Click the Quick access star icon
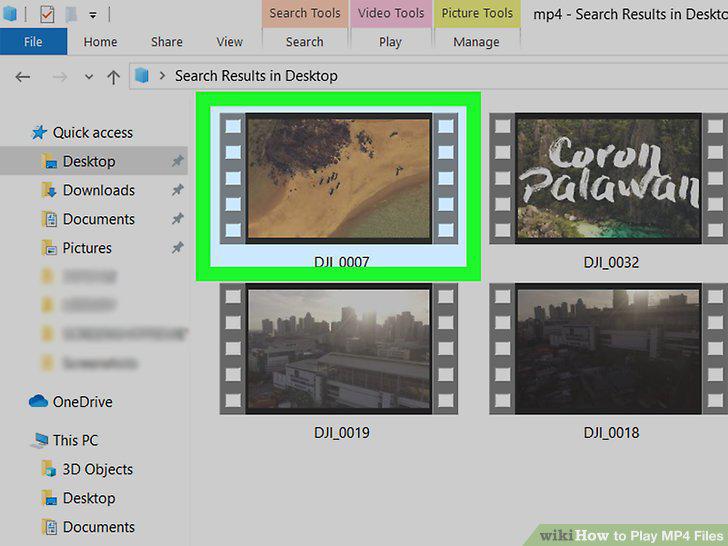 [39, 132]
